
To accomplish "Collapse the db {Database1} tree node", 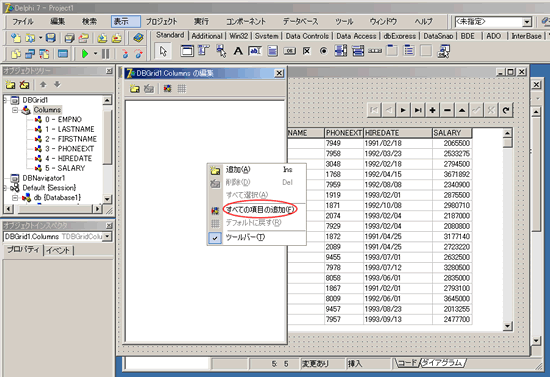I will pos(15,198).
